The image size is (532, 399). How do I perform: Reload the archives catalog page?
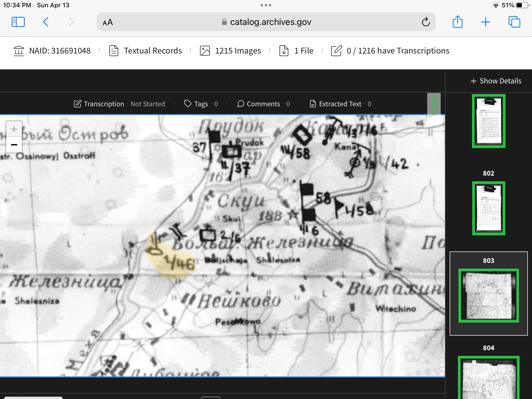coord(425,22)
